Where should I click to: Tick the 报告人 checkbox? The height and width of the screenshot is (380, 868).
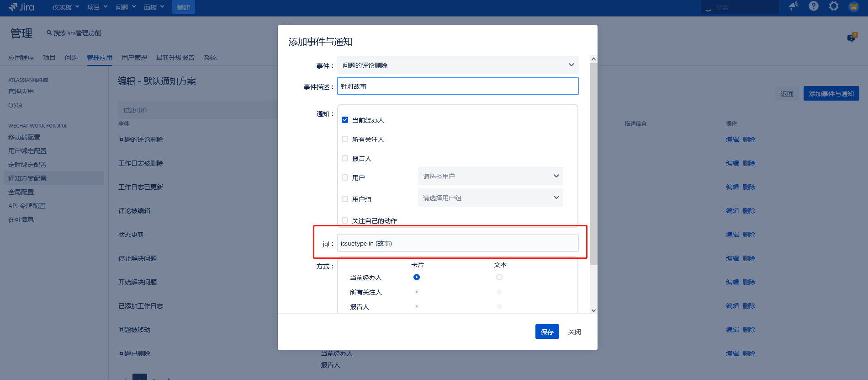[x=345, y=158]
